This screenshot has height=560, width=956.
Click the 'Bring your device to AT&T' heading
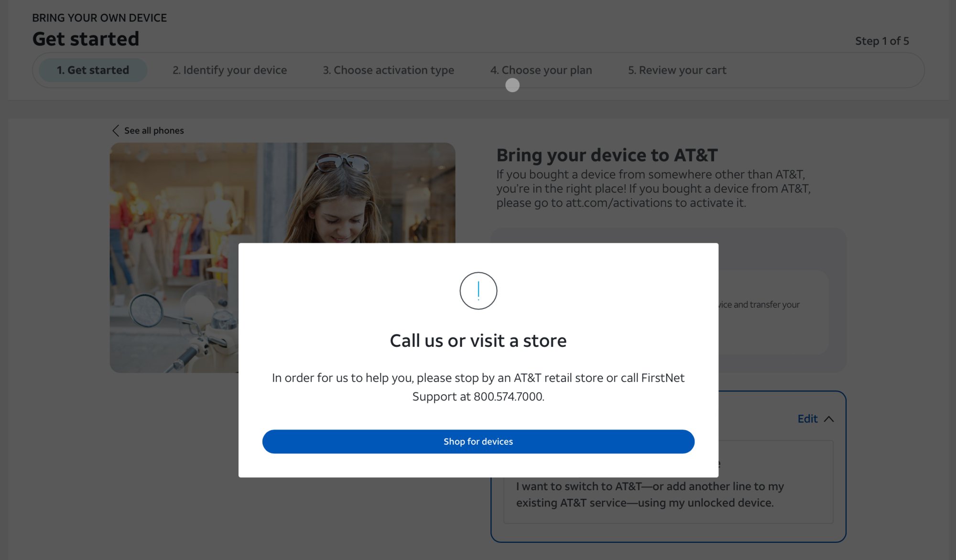(x=607, y=155)
